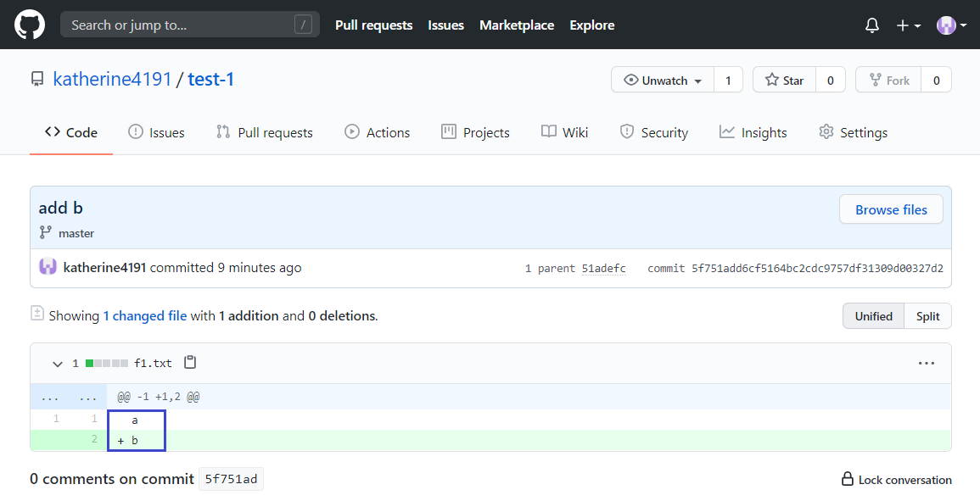
Task: Open the test-1 repository link
Action: (210, 80)
